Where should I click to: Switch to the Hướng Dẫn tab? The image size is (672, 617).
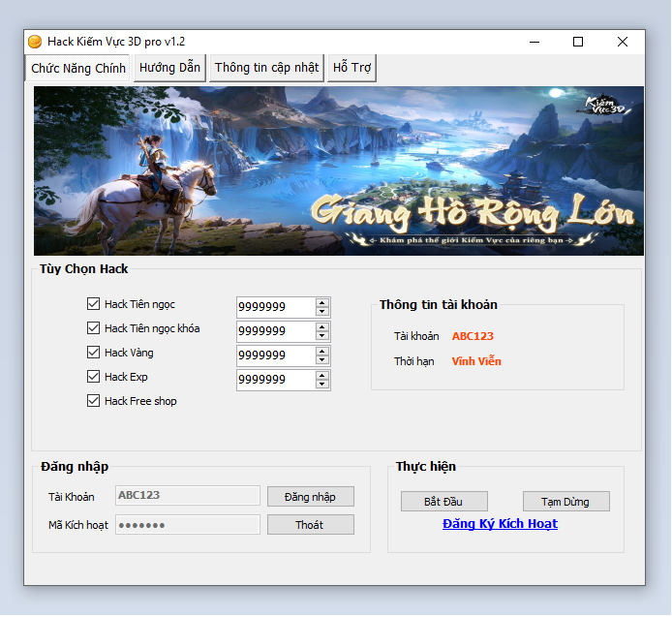click(x=169, y=68)
